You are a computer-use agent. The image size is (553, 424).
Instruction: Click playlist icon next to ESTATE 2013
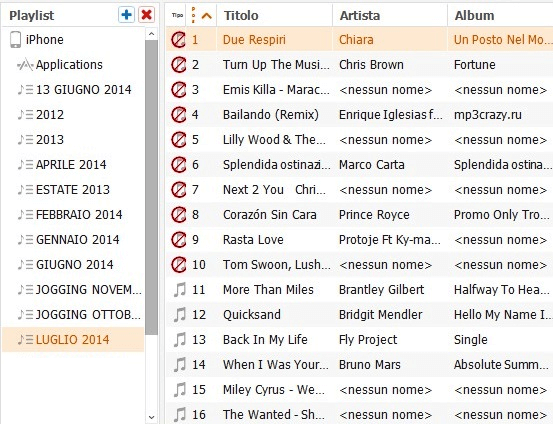coord(25,190)
